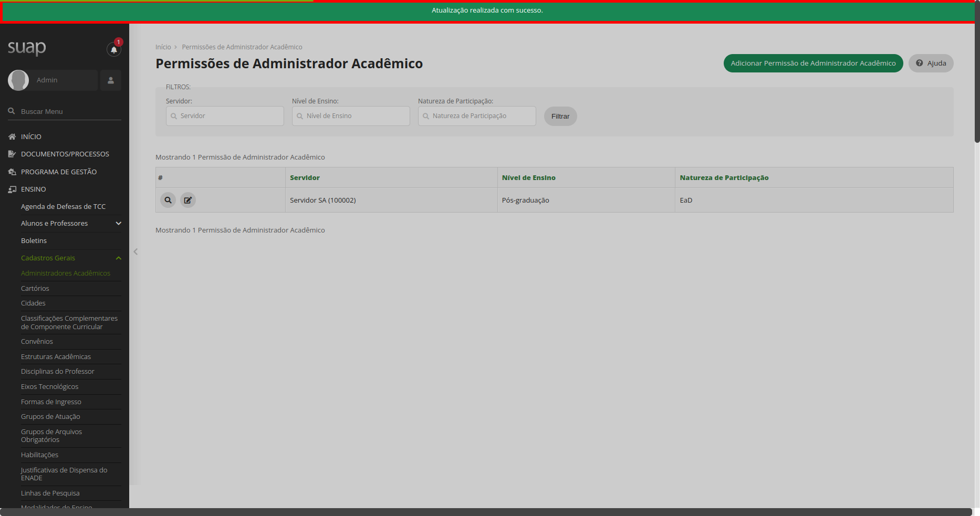Sort table by Servidor column
980x516 pixels.
(x=305, y=178)
